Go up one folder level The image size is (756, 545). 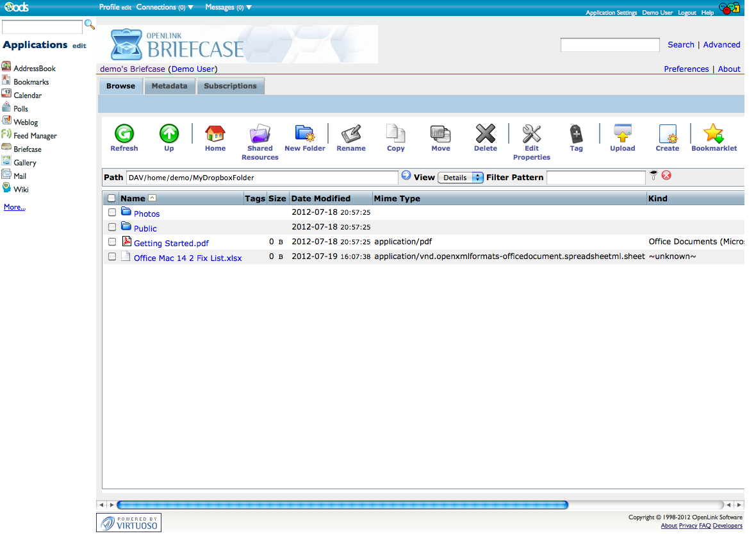point(169,134)
